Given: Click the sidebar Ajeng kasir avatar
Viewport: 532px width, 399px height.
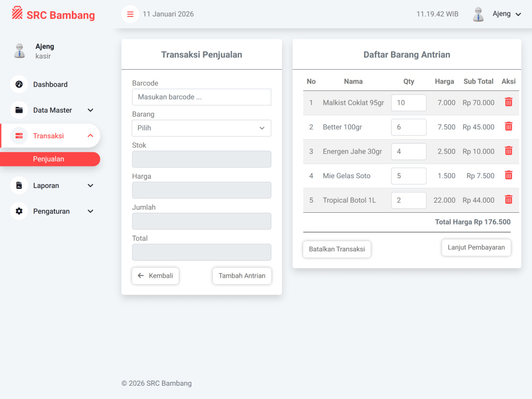Looking at the screenshot, I should [20, 51].
